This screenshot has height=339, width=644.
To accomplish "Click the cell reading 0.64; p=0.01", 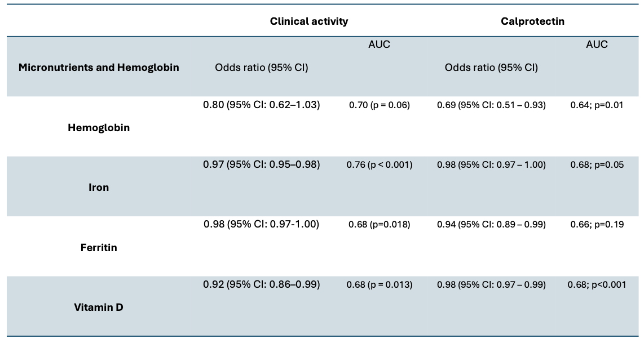I will (597, 105).
